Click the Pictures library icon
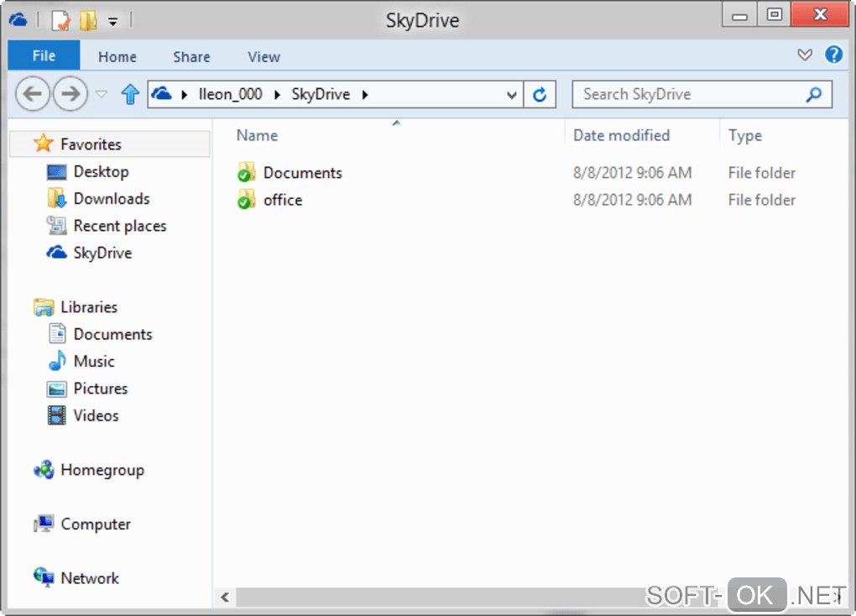Viewport: 856px width, 616px height. click(x=57, y=389)
